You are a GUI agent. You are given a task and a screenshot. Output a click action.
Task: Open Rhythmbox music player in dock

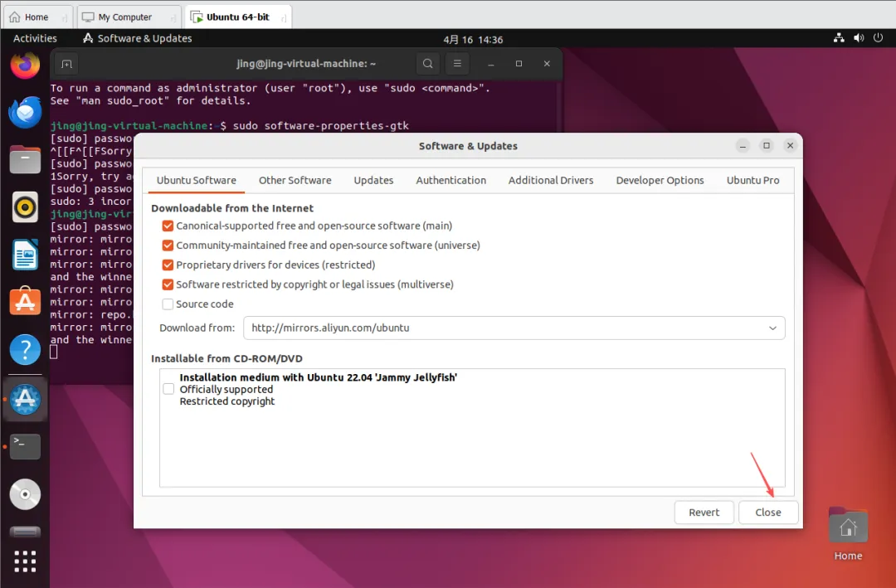click(x=25, y=207)
